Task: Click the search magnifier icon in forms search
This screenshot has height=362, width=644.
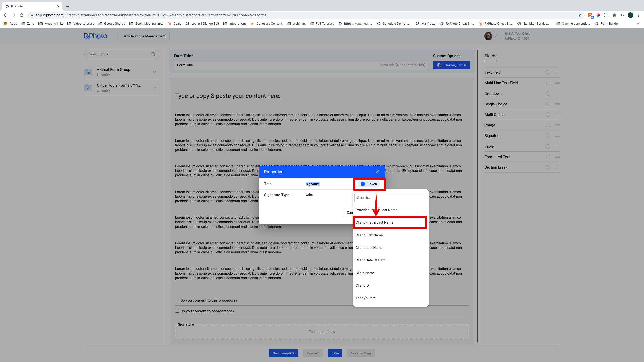Action: 153,54
